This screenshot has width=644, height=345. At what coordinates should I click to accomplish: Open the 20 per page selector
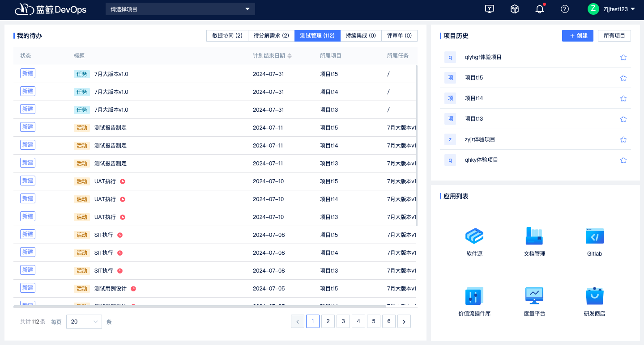point(84,322)
